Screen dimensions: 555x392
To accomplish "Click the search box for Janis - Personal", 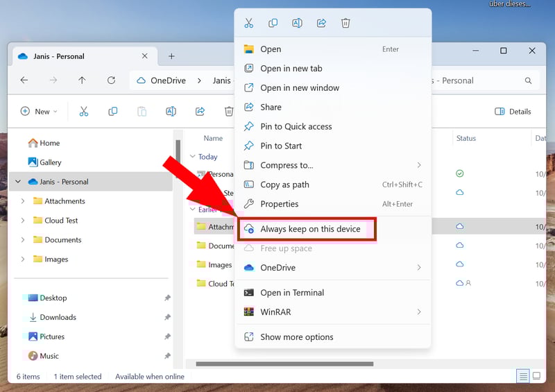I will point(485,80).
